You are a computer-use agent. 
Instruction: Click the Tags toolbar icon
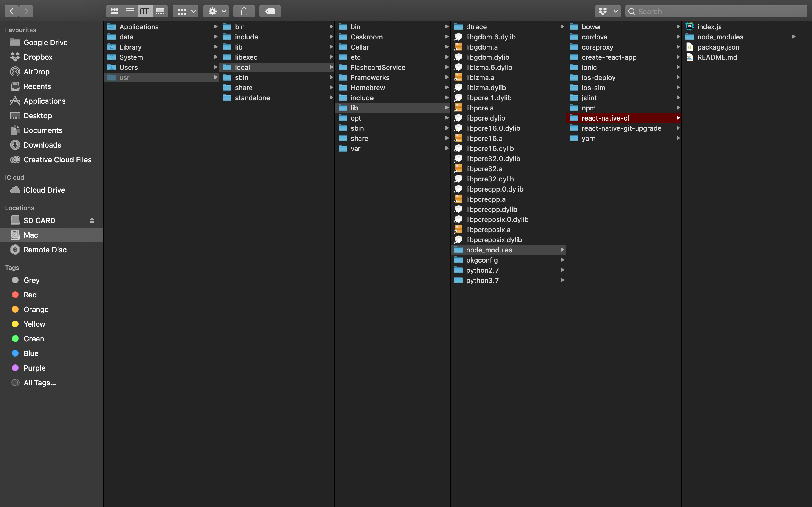270,11
